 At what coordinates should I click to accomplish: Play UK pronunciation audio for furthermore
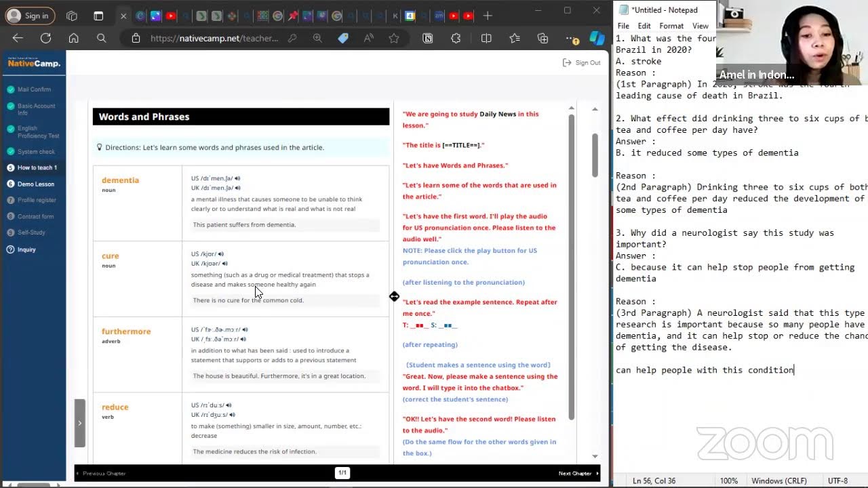(244, 339)
